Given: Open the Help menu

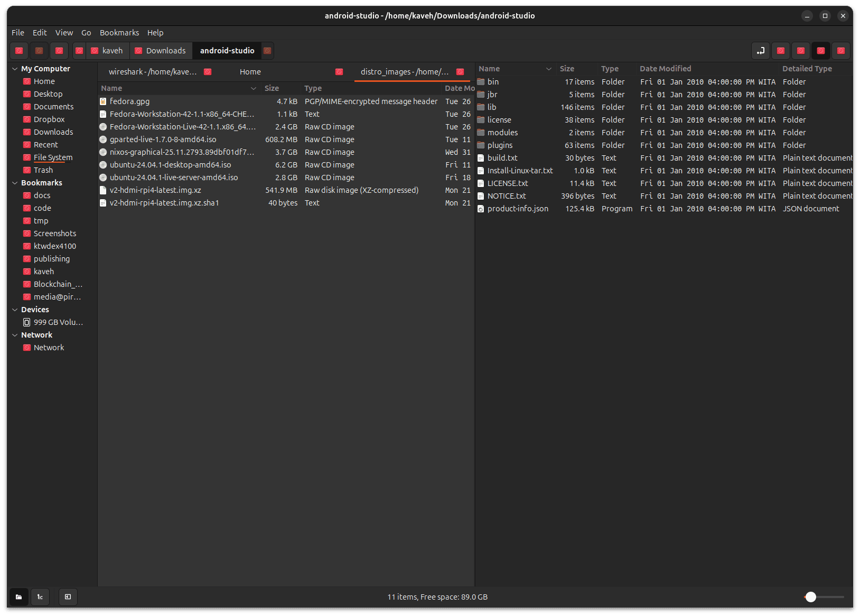Looking at the screenshot, I should click(x=155, y=33).
